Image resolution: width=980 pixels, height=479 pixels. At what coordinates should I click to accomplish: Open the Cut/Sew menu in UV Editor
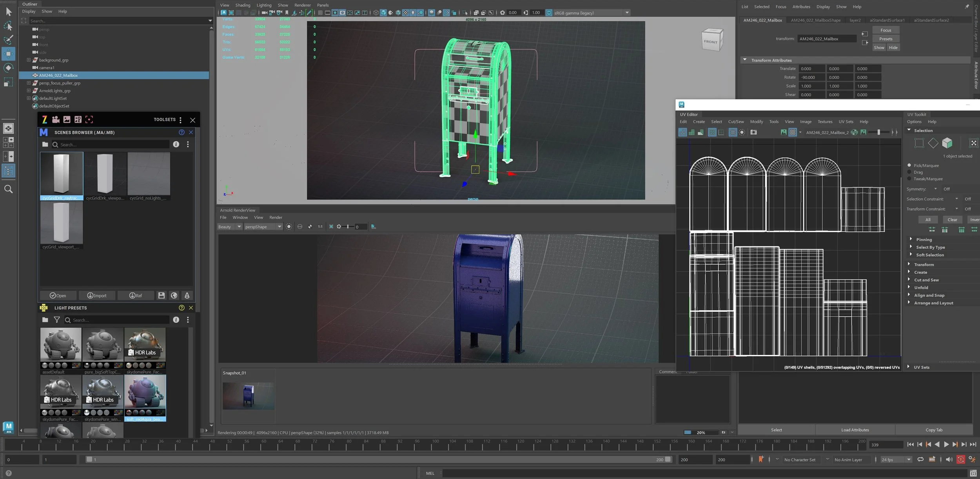736,122
